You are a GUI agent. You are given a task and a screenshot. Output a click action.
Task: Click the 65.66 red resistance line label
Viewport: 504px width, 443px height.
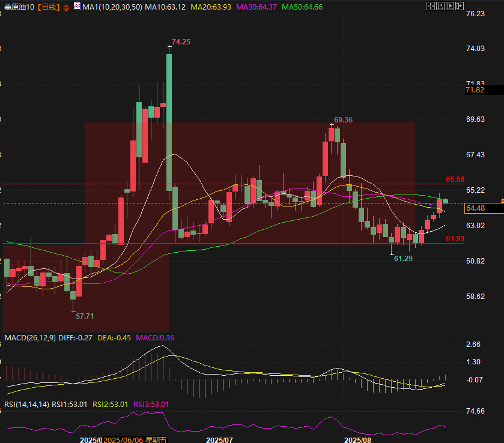pos(455,179)
